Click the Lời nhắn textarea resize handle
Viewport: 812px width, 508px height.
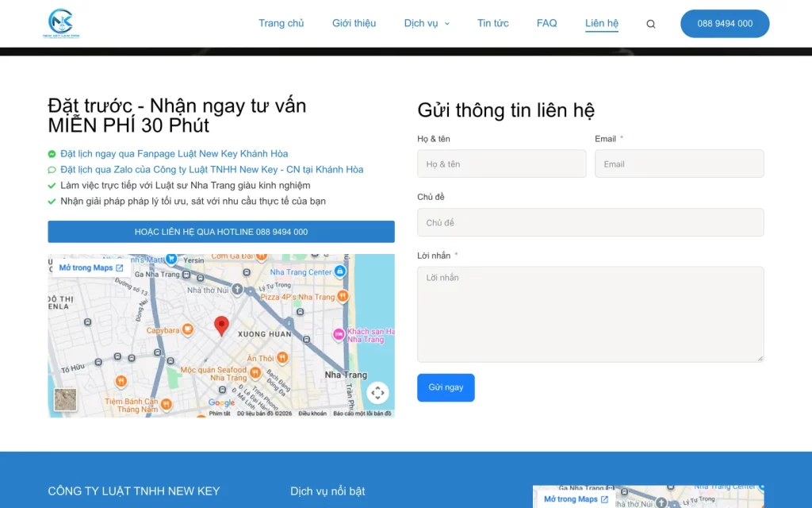[760, 358]
